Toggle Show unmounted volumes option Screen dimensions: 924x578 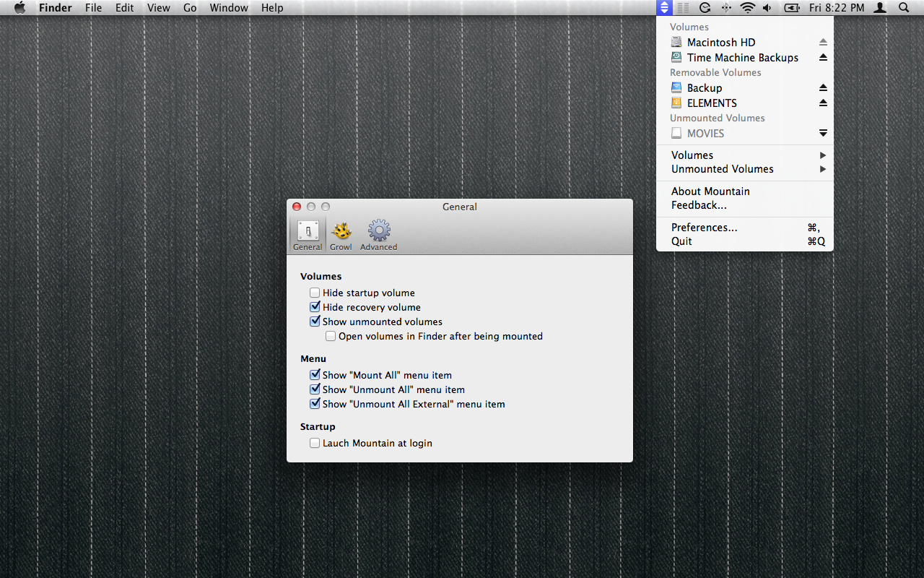(x=315, y=322)
